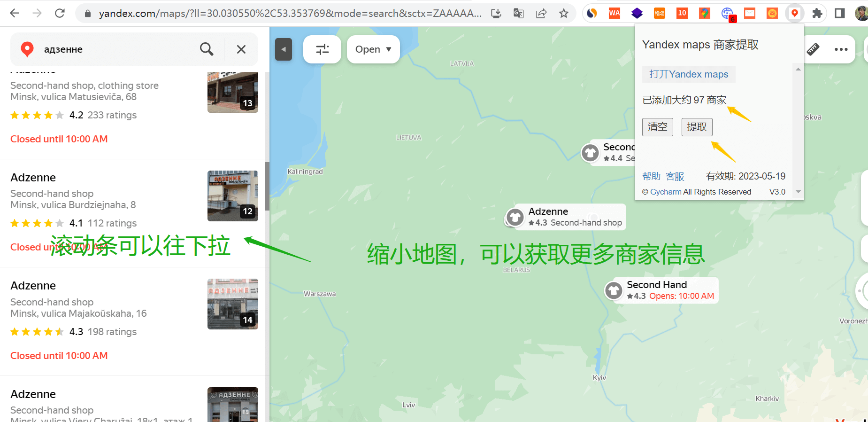Select the ruler distance tool
Viewport: 868px width, 422px height.
[813, 49]
